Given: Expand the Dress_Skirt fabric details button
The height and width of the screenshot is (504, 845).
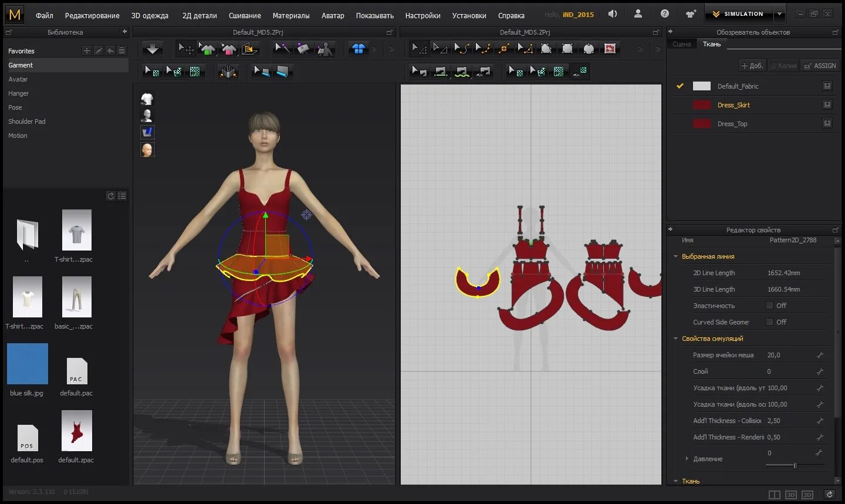Looking at the screenshot, I should coord(827,105).
